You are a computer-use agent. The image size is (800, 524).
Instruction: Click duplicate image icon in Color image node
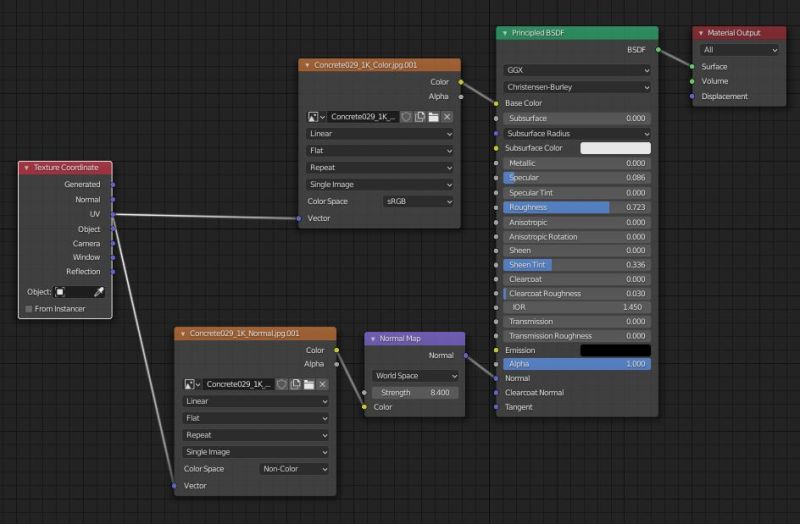click(x=420, y=117)
